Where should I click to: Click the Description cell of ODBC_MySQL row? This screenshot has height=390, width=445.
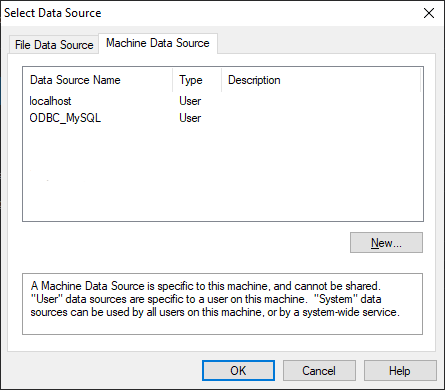point(321,118)
